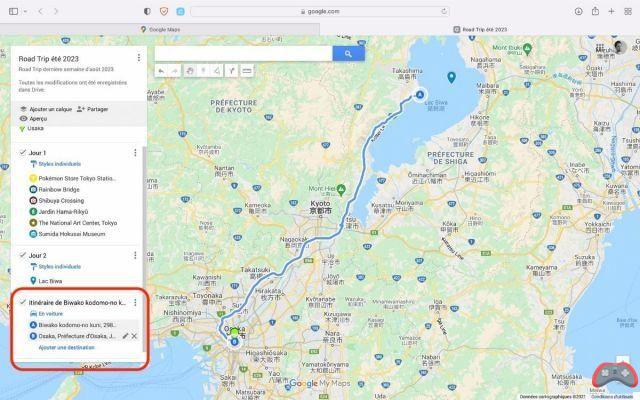The height and width of the screenshot is (400, 640).
Task: Toggle the Jour 2 layer checkbox
Action: point(23,256)
